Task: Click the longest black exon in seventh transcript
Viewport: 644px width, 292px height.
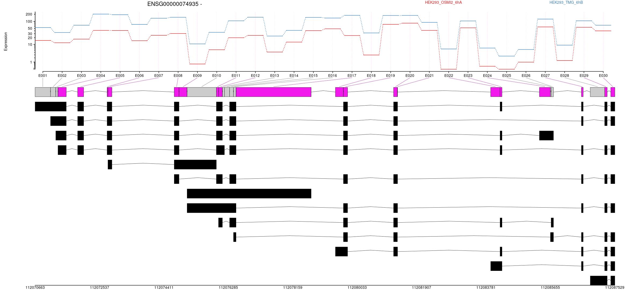Action: (249, 193)
